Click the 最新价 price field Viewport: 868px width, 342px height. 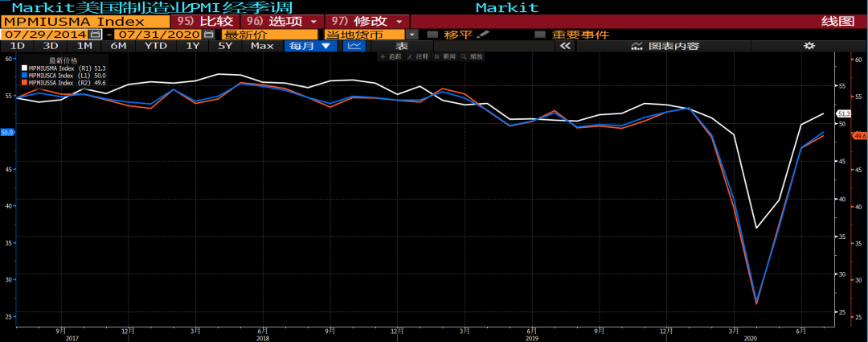tap(270, 35)
